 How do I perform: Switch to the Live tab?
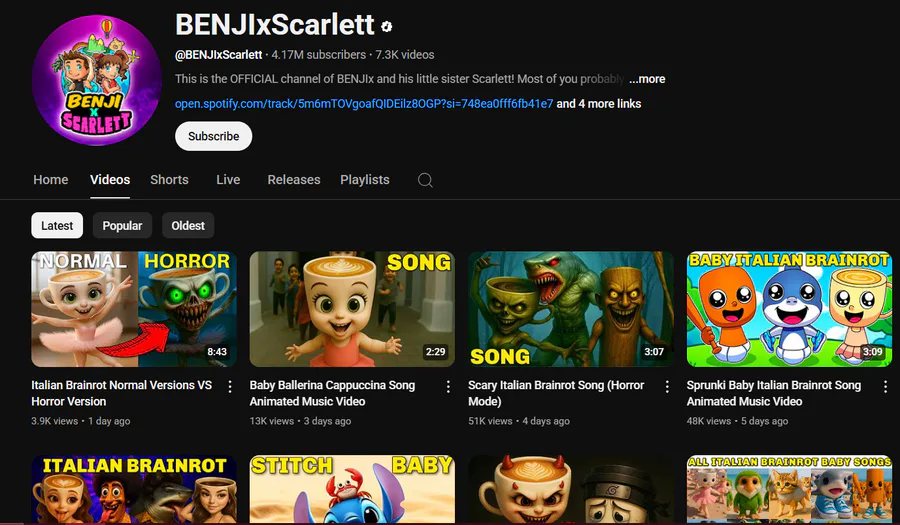(228, 180)
